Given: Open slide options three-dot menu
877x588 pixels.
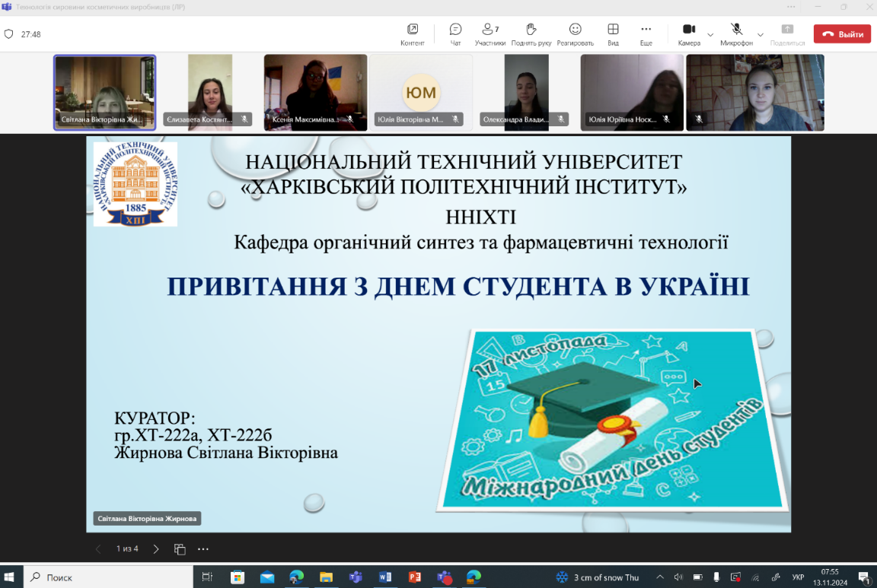Looking at the screenshot, I should (203, 548).
